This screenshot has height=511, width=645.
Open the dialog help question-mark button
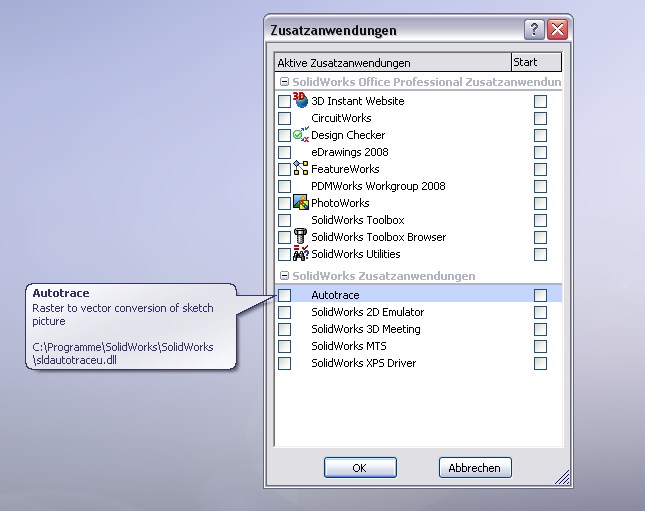pos(534,30)
